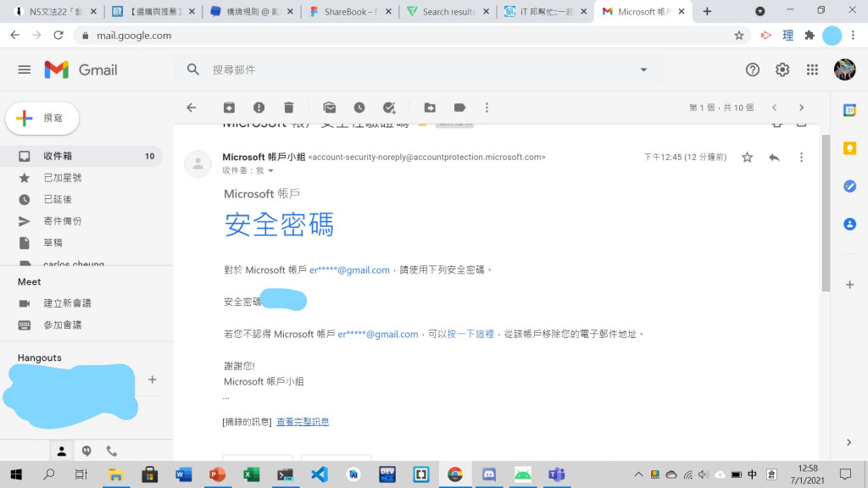Viewport: 868px width, 488px height.
Task: Open Google Calendar side panel
Action: coord(849,110)
